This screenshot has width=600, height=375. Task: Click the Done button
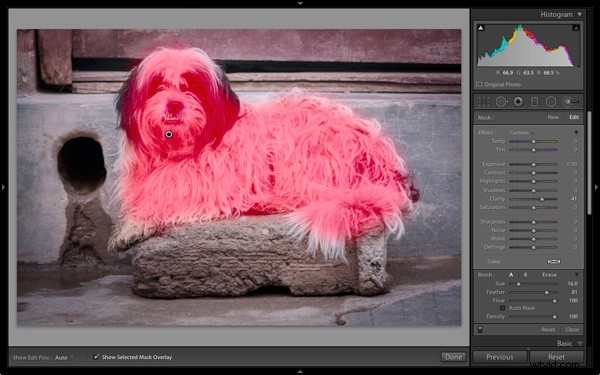pyautogui.click(x=454, y=357)
